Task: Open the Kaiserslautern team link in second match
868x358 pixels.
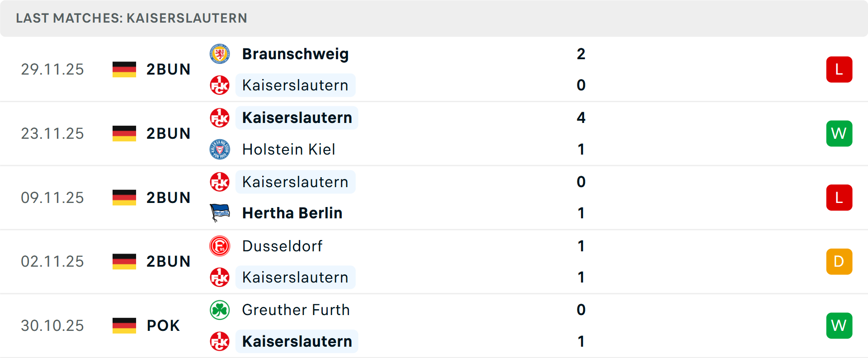Action: tap(297, 118)
